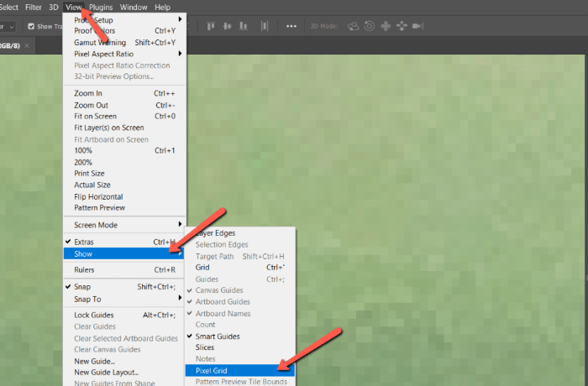Disable the Snap option in View menu
Image resolution: width=588 pixels, height=386 pixels.
click(82, 287)
